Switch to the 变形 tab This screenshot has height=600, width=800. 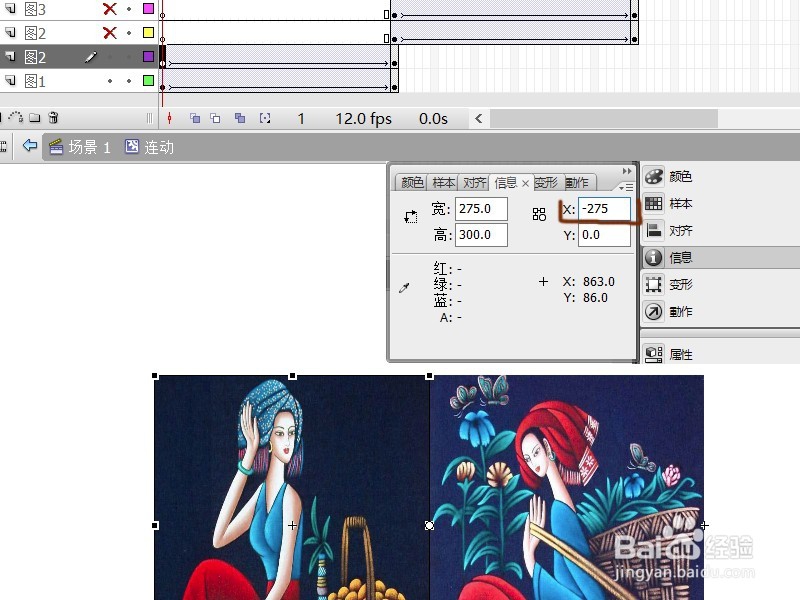546,183
